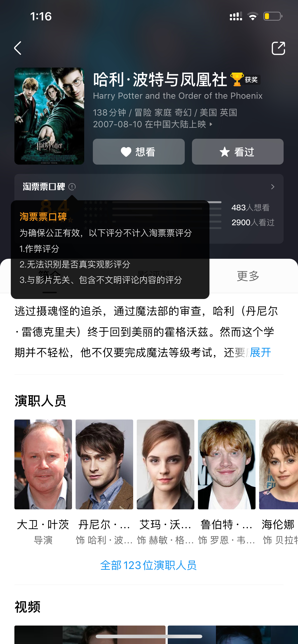Tap the info icon beside 淘票票口碑
Screen dimensions: 298x644
coord(72,187)
